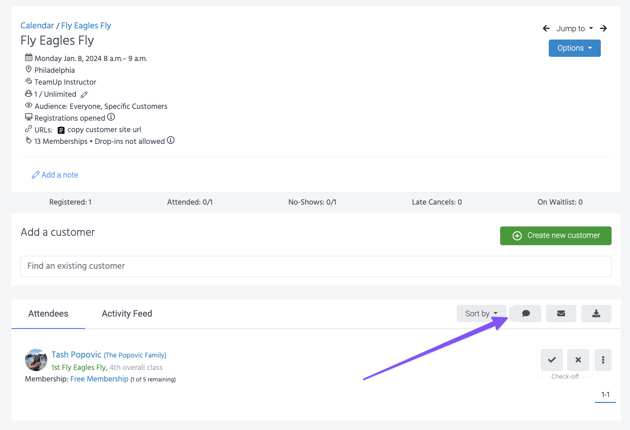630x430 pixels.
Task: Open the Options dropdown
Action: (x=574, y=48)
